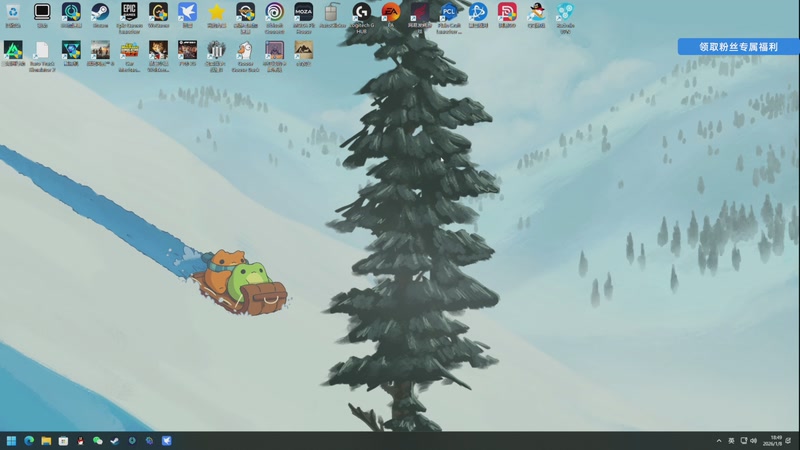Open the teal shield VPN shortcut

click(x=565, y=17)
